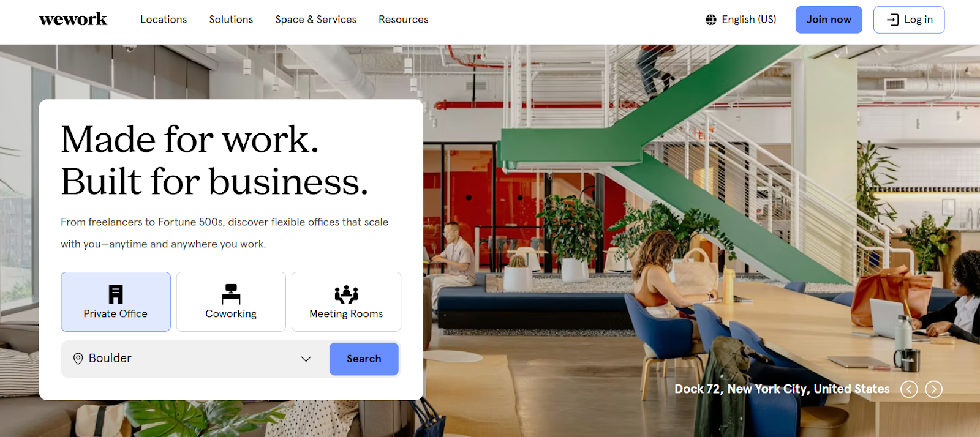Select the Private Office option
Image resolution: width=980 pixels, height=437 pixels.
pos(116,302)
